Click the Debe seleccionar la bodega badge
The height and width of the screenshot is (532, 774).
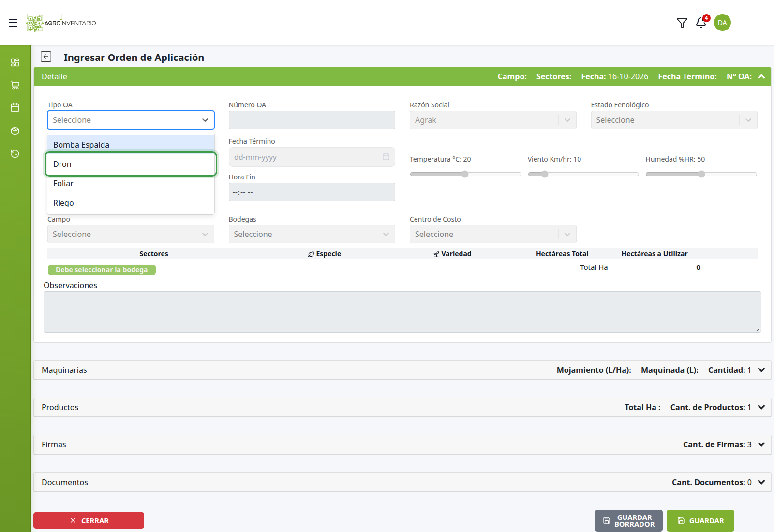102,270
